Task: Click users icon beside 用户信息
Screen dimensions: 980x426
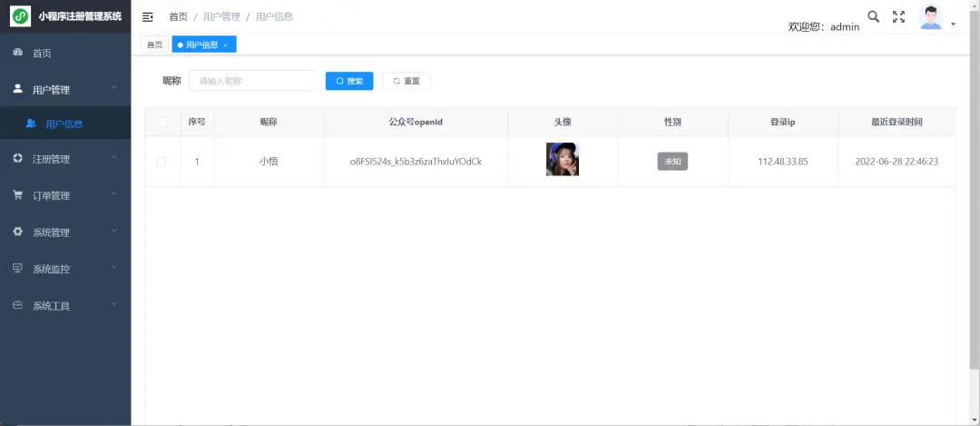Action: click(31, 124)
